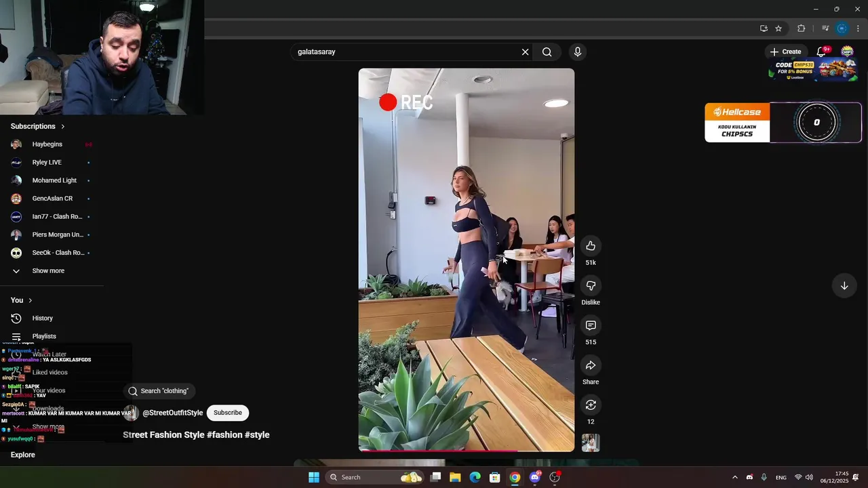
Task: Open YouTube notifications bell
Action: 821,52
